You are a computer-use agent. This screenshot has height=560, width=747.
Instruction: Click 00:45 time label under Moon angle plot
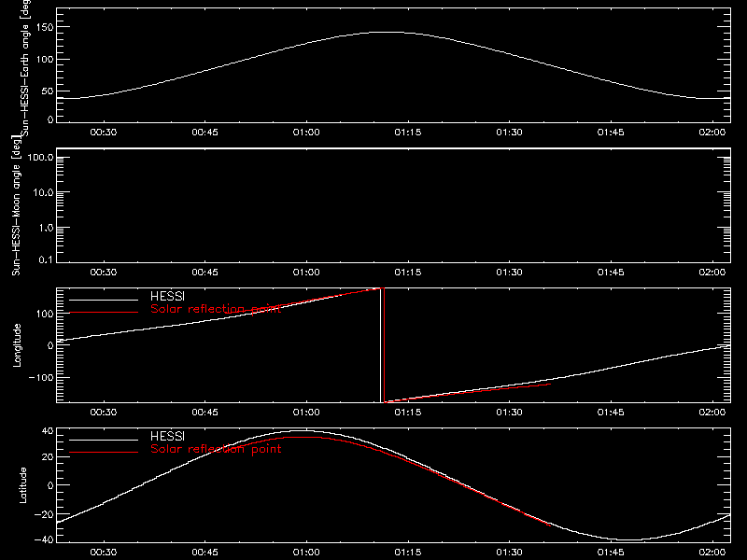[x=204, y=272]
